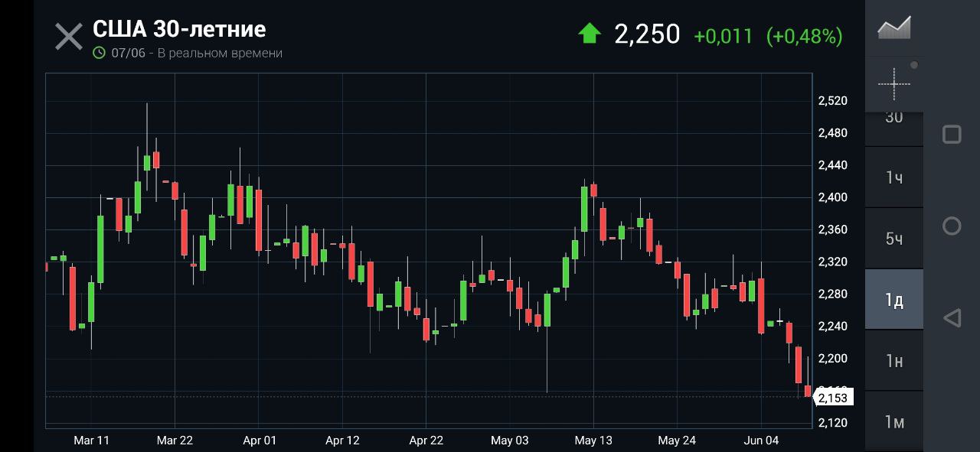Switch chart type with area chart icon
Screen dimensions: 980x452
pyautogui.click(x=893, y=28)
